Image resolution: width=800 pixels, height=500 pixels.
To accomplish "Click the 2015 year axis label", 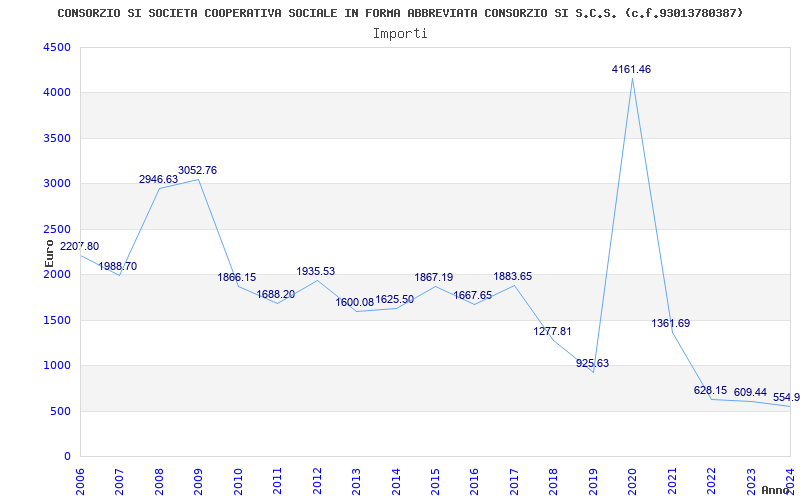I will [x=435, y=481].
